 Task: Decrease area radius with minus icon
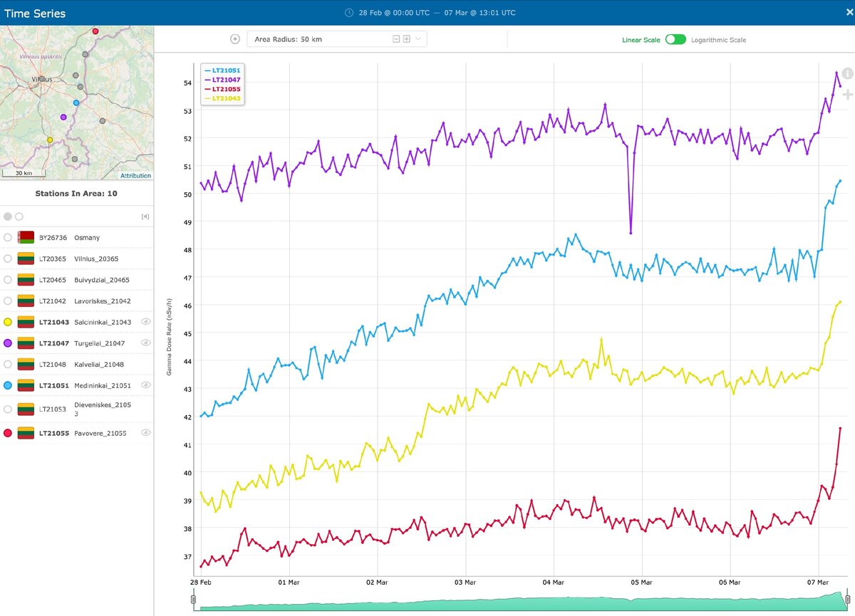tap(396, 39)
